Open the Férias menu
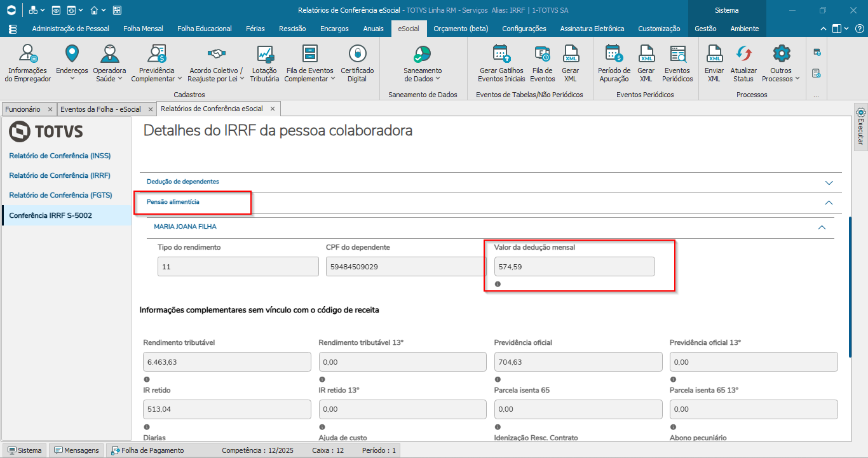The image size is (868, 458). [x=254, y=29]
